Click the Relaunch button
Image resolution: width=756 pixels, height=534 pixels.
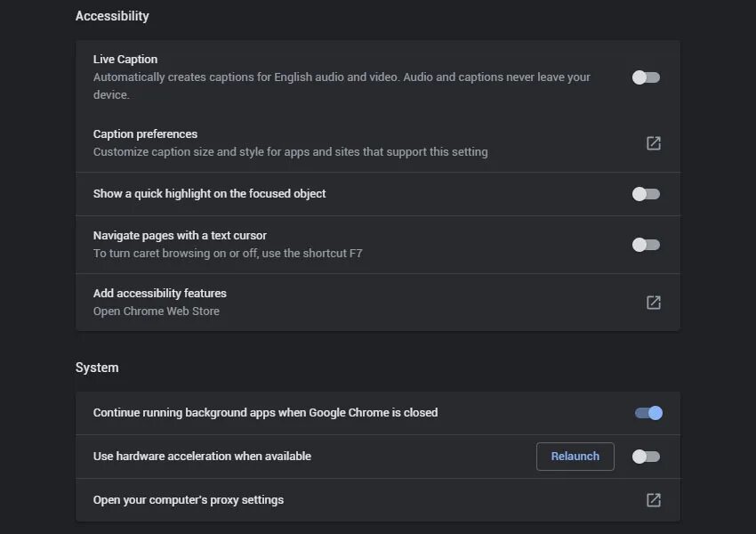(x=575, y=457)
